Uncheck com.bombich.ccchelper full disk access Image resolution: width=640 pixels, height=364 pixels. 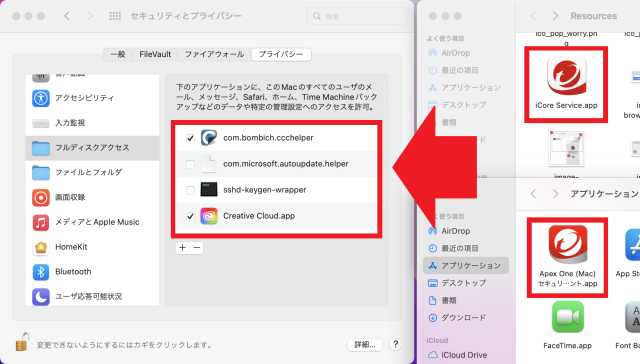pos(190,138)
